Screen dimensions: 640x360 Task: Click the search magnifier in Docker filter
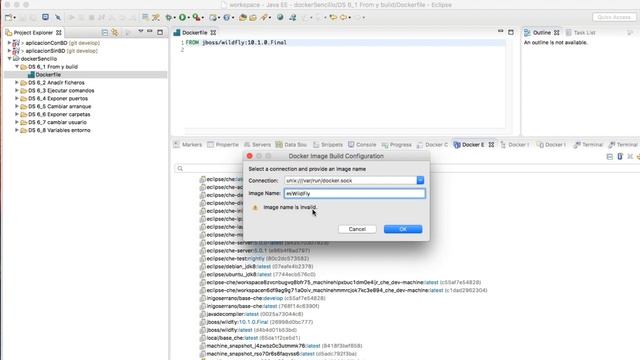[x=180, y=169]
